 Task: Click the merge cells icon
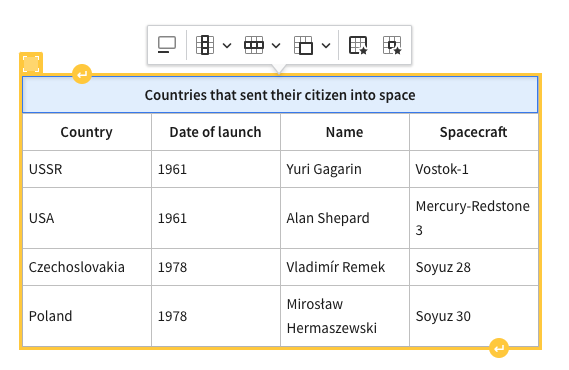303,45
